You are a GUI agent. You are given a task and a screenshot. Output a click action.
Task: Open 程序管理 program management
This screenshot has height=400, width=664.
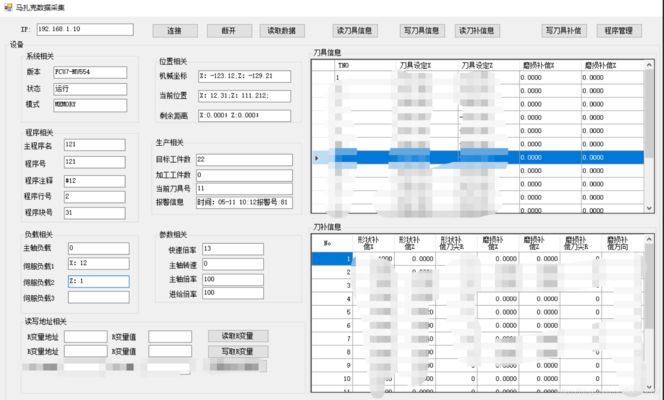point(619,30)
